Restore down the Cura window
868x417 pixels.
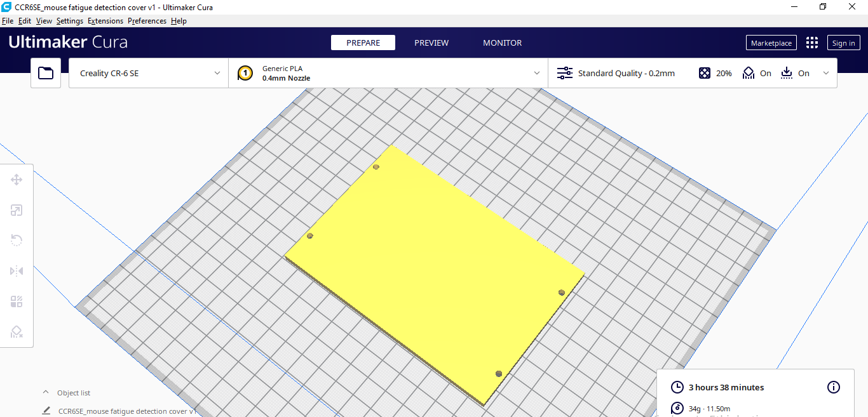823,7
